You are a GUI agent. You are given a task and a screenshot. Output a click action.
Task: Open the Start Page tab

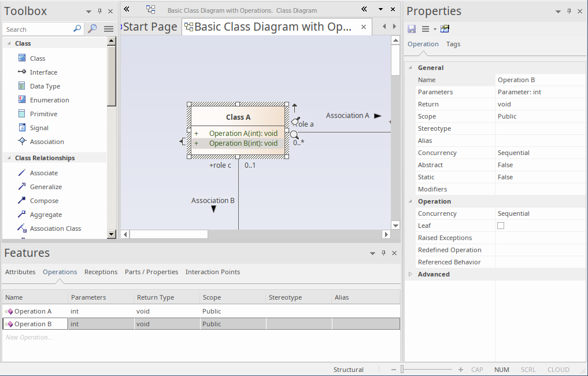click(x=150, y=27)
